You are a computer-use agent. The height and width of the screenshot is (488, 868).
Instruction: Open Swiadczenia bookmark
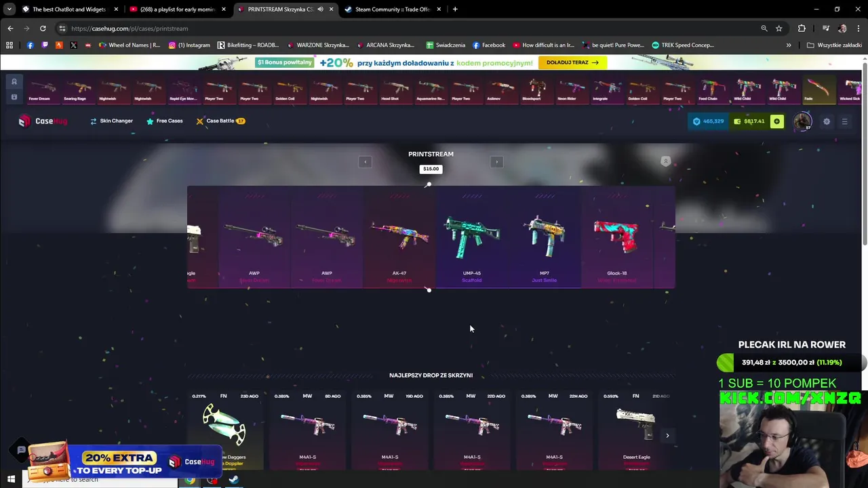(446, 45)
